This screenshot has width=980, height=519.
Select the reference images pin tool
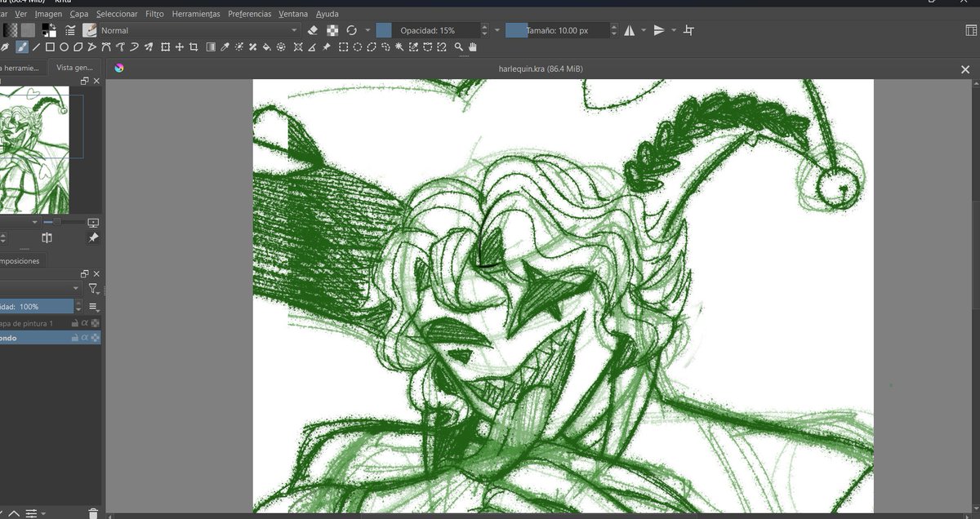pos(326,47)
